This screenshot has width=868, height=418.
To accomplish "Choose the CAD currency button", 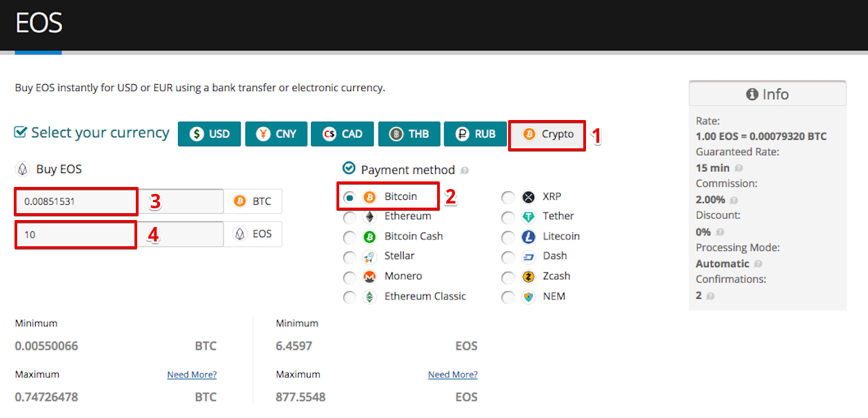I will pos(342,134).
